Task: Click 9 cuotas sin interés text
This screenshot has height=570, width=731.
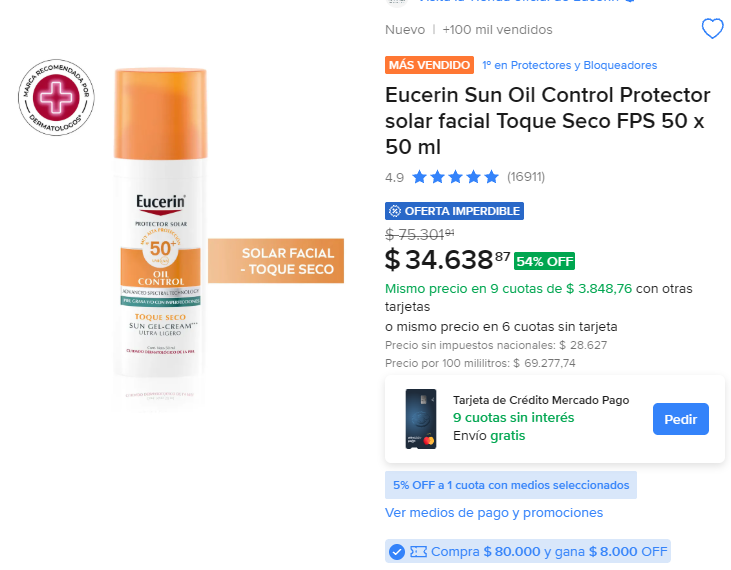Action: coord(513,418)
